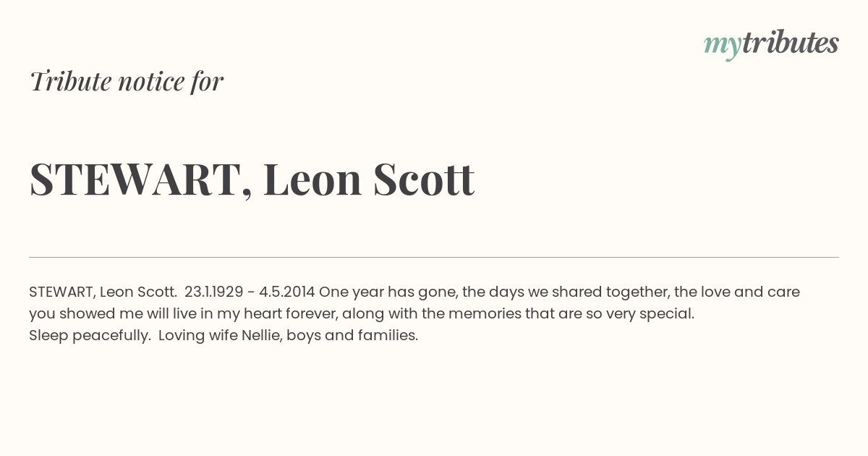Click the mytributes logo

(771, 44)
